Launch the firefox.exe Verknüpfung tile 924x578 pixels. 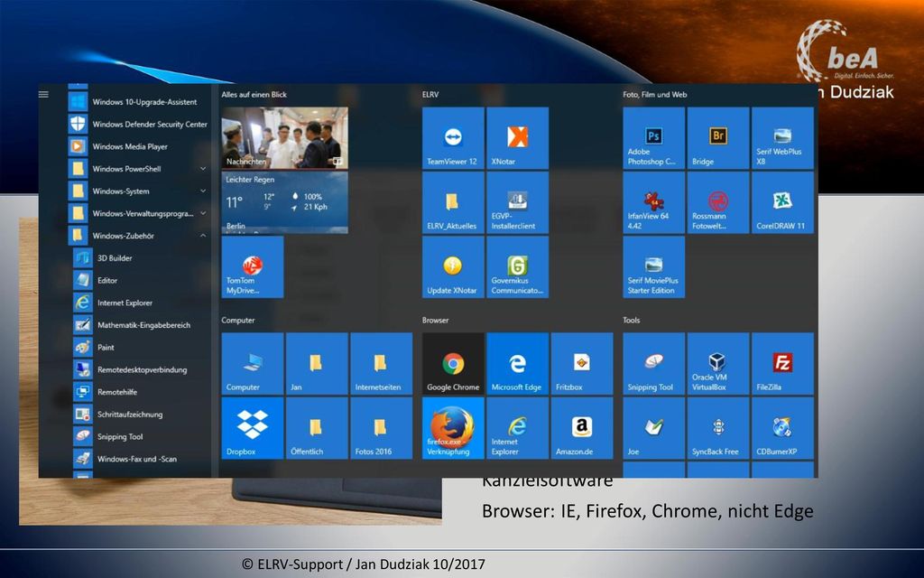coord(453,427)
